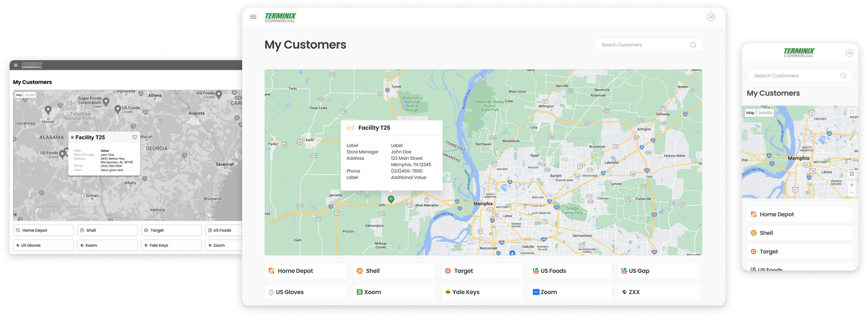The image size is (868, 317).
Task: Open Xoom card in left window
Action: pos(107,245)
